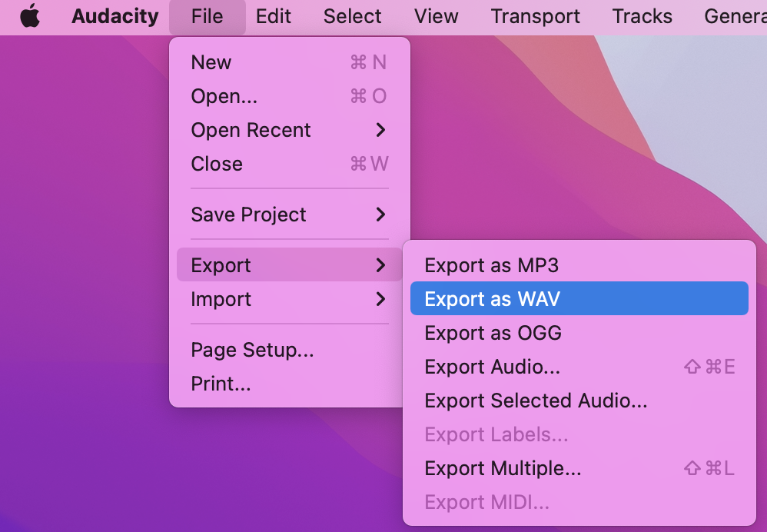Open the Generate menu
Screen dimensions: 767x532
click(735, 17)
